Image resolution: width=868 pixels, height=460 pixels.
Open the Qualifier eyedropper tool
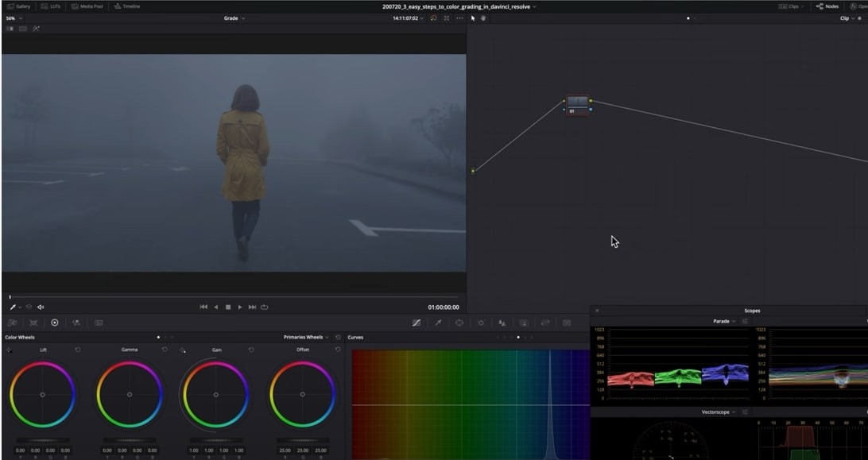[x=438, y=323]
